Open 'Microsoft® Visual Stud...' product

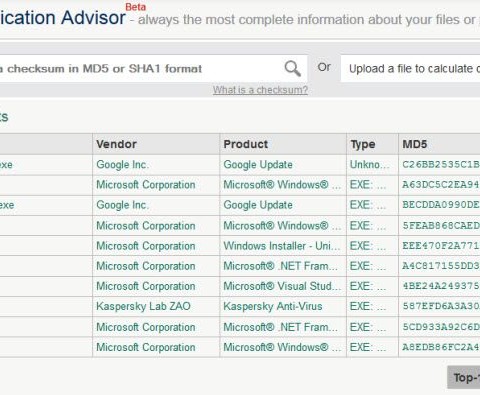click(x=282, y=286)
